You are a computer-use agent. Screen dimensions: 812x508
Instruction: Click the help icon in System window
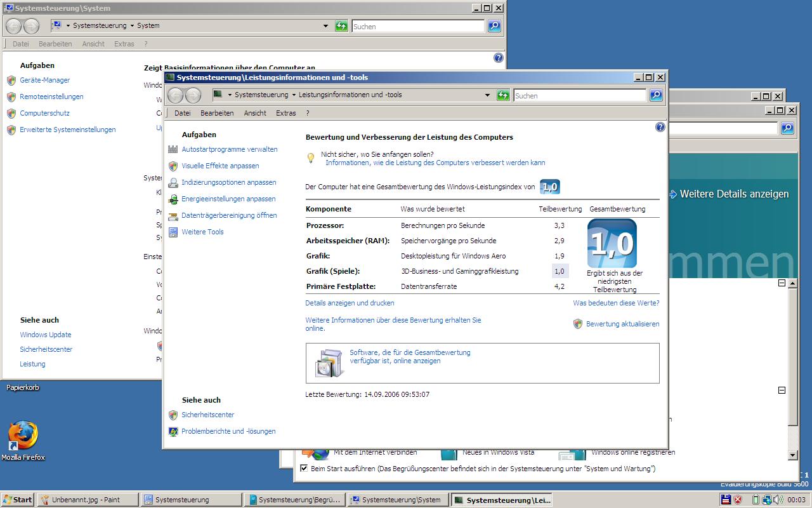point(498,58)
